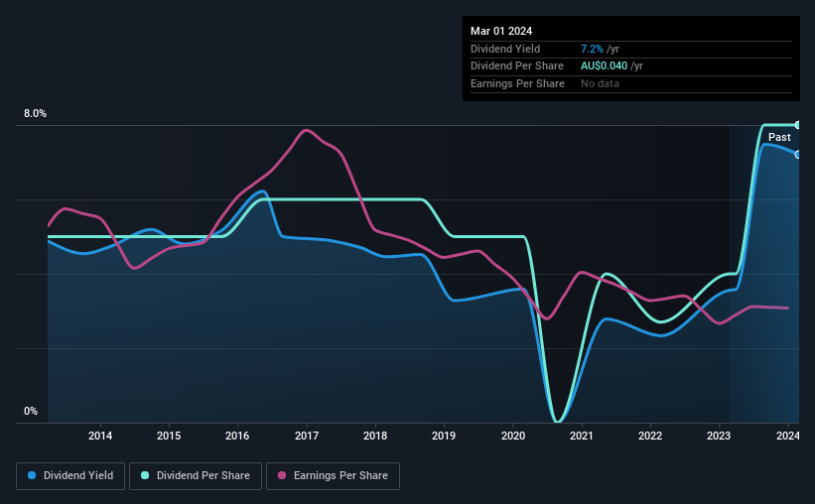Click the blue endpoint marker on yield line

point(798,155)
